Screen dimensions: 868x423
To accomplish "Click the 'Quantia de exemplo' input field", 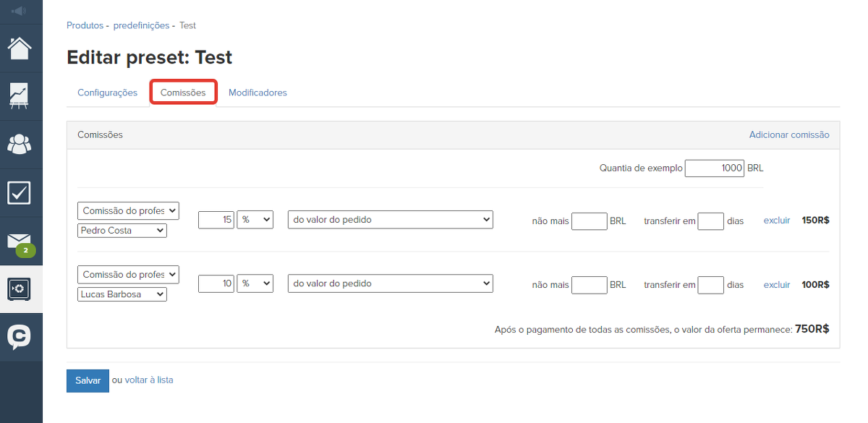I will [714, 168].
